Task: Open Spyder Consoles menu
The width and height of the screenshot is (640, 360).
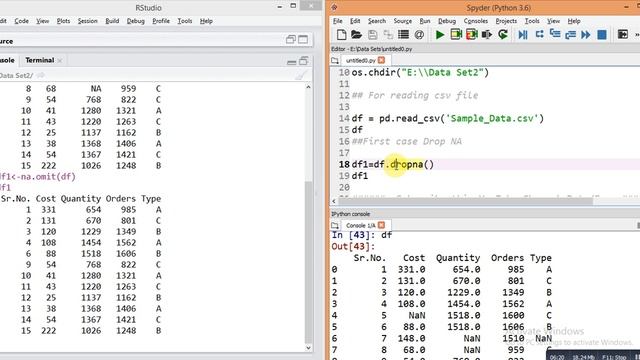Action: (476, 21)
